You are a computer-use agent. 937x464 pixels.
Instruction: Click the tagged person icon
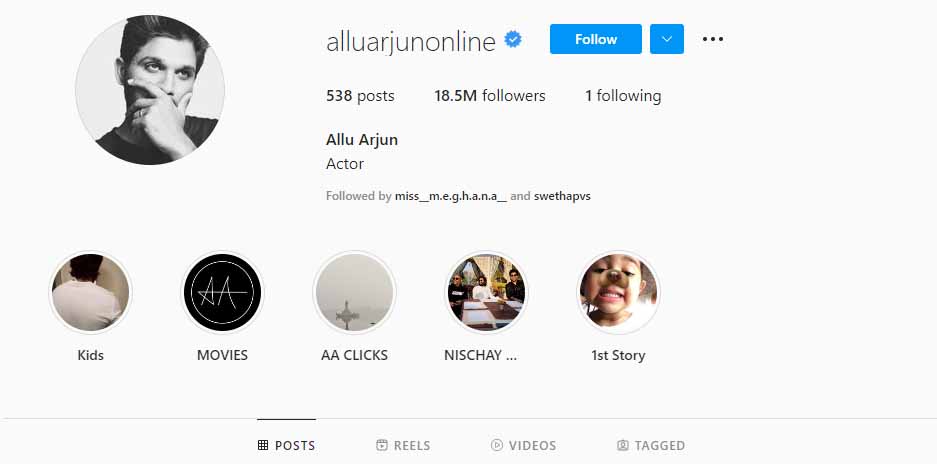pos(623,445)
